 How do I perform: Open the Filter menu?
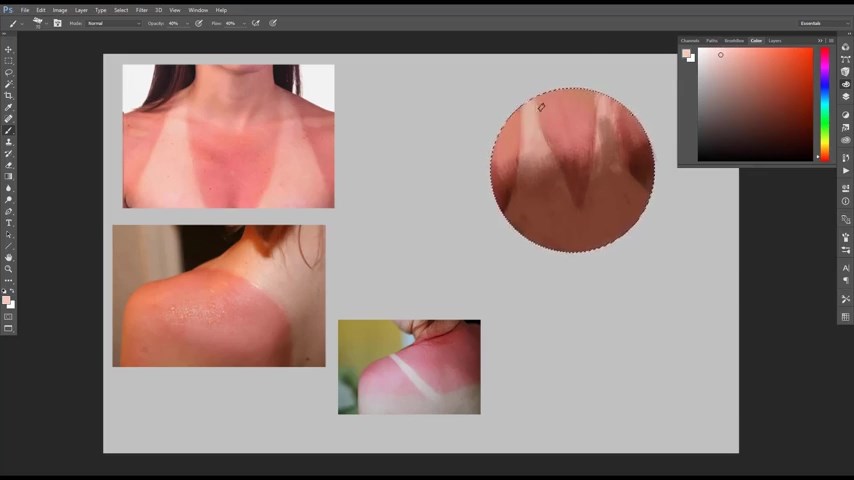click(142, 10)
